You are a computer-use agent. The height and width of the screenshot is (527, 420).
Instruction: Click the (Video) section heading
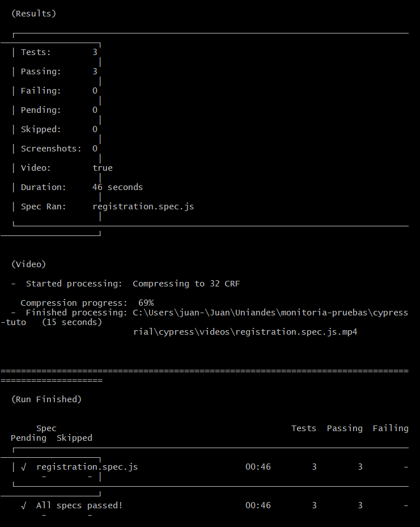click(28, 264)
